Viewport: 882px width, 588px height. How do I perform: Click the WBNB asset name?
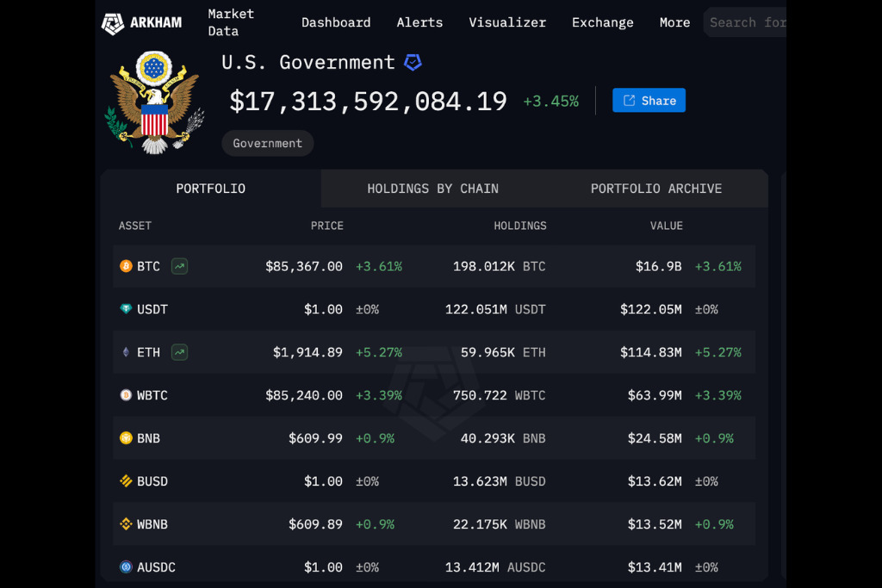[x=152, y=524]
